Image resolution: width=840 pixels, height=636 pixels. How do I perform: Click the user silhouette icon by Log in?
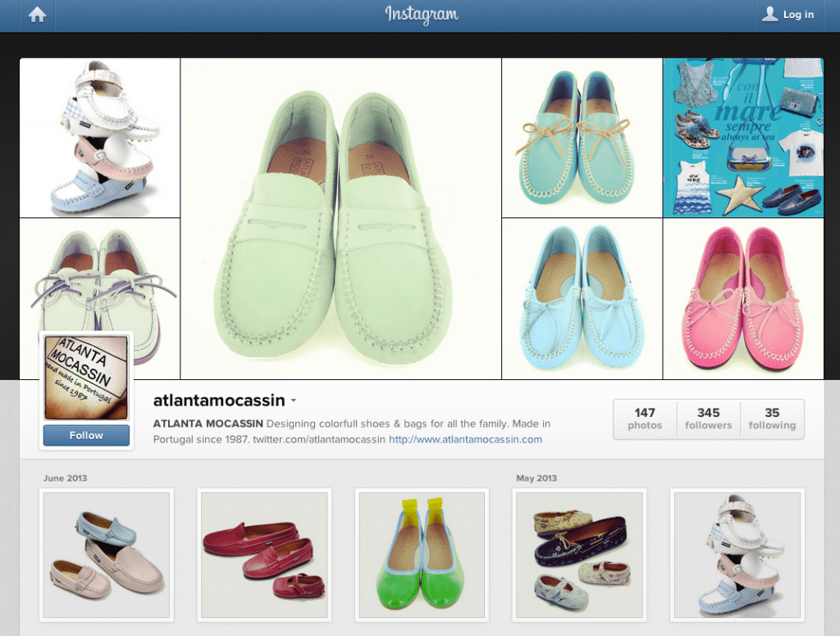click(769, 14)
